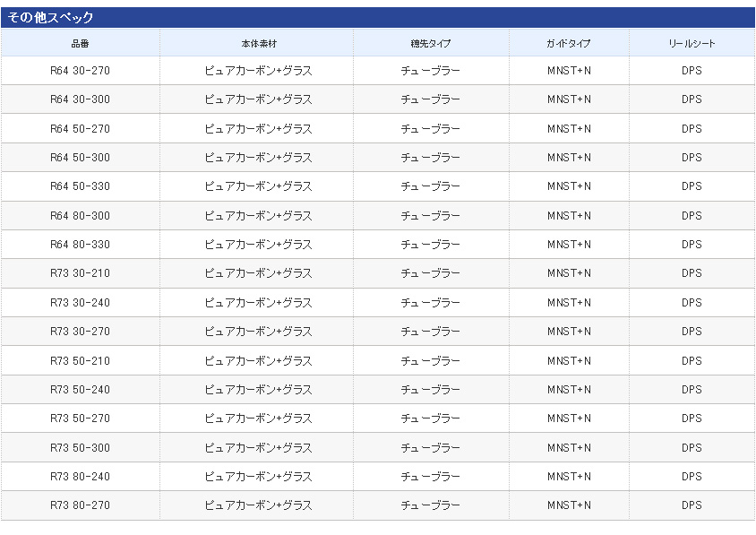Select the R64 50-270 row cell

[81, 129]
